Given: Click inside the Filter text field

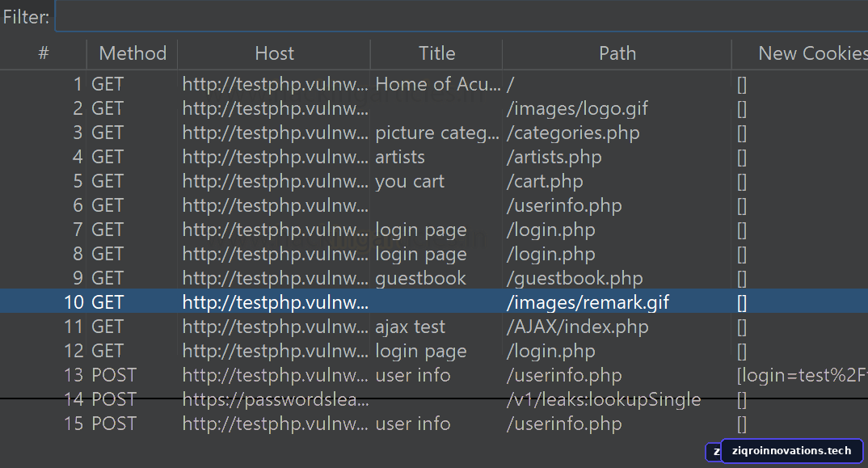Looking at the screenshot, I should pyautogui.click(x=461, y=17).
